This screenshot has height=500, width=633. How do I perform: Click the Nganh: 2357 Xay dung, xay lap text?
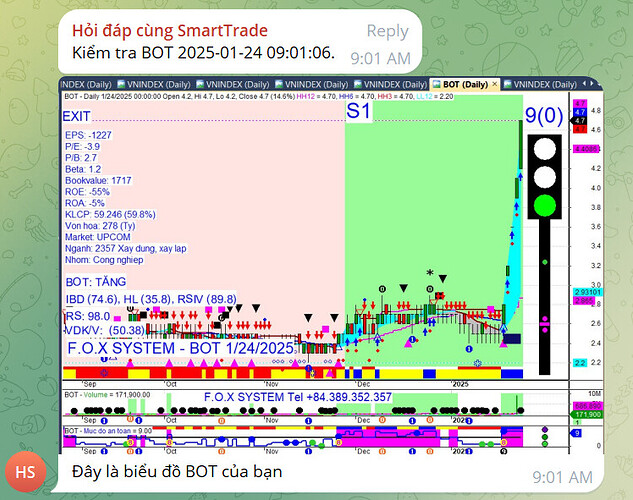coord(126,248)
